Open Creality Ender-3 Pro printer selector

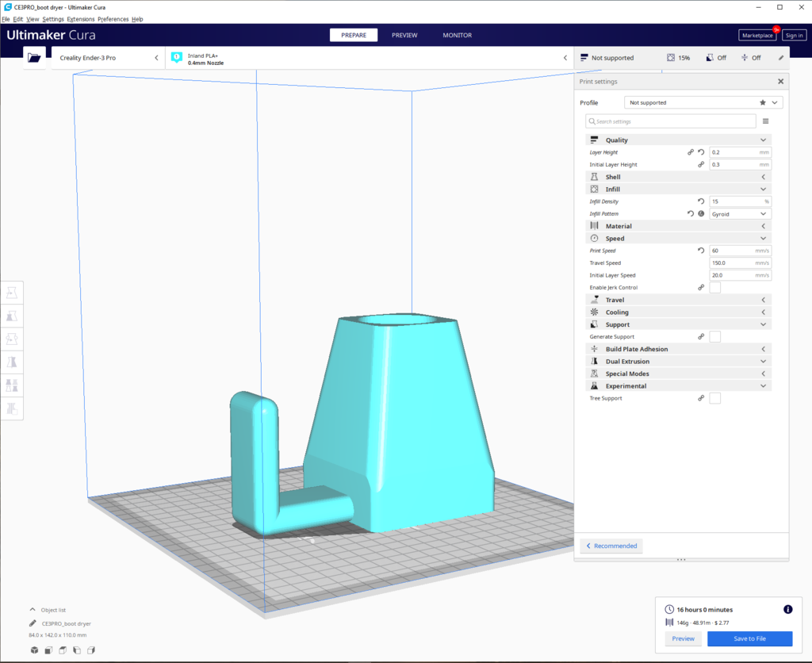(108, 57)
